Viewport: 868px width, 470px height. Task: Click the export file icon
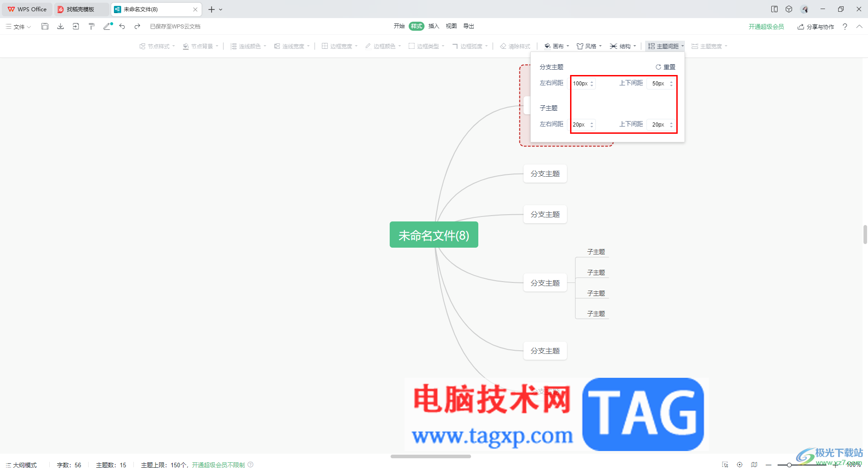[x=76, y=27]
